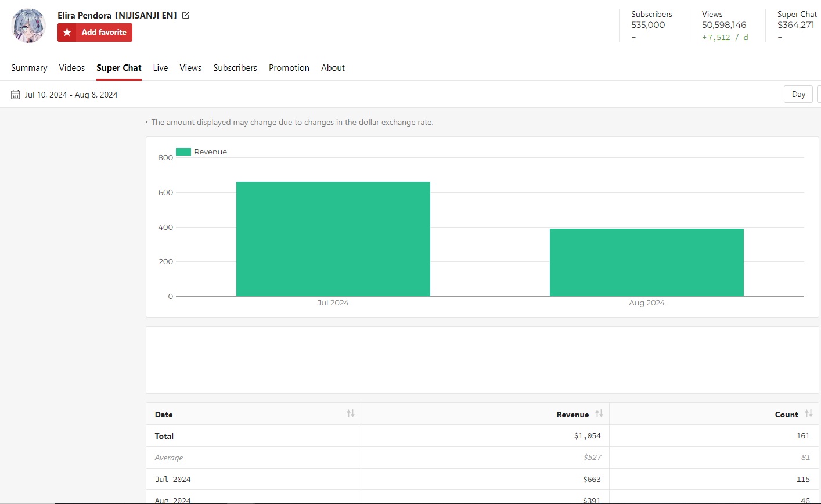Open the About tab
The width and height of the screenshot is (821, 504).
coord(333,68)
